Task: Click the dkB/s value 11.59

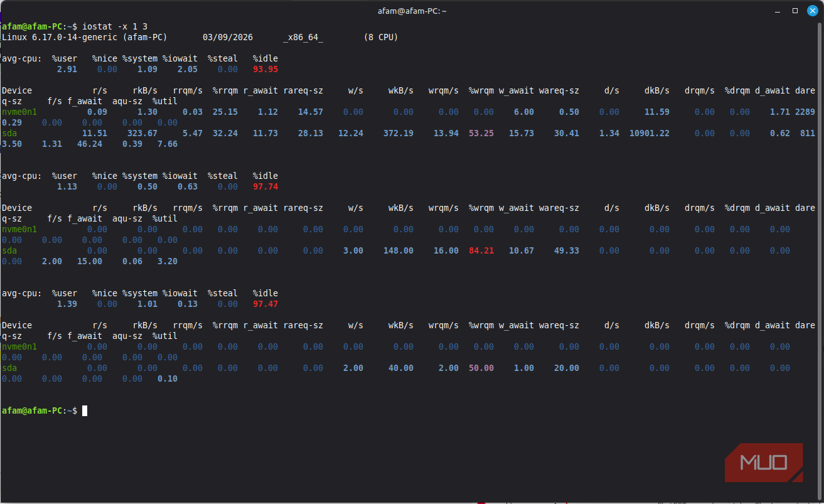Action: click(x=657, y=112)
